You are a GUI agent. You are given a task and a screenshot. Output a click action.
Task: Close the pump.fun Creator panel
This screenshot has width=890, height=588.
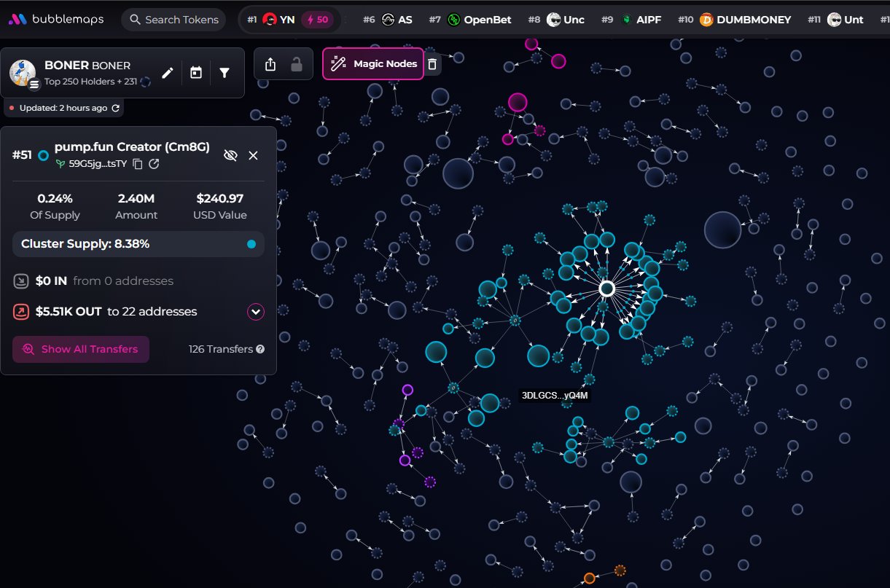coord(253,155)
